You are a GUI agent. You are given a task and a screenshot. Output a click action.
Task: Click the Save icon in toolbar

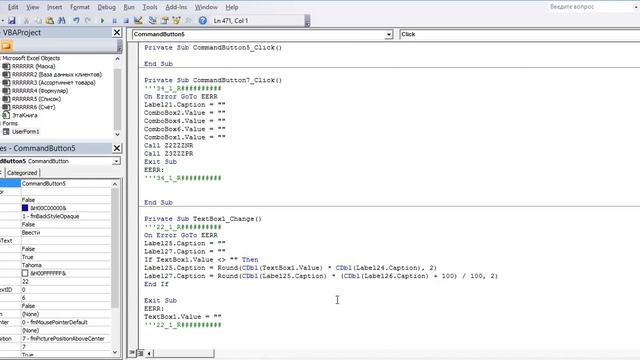(12, 20)
